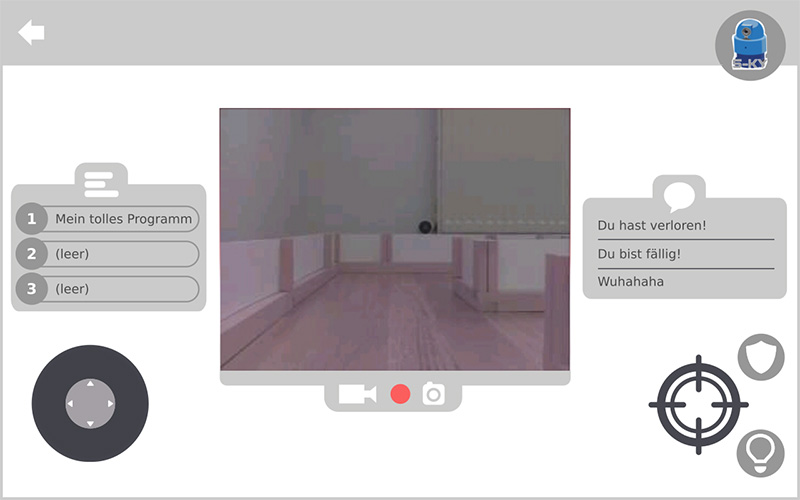Tap the video camera icon
The width and height of the screenshot is (800, 500).
357,394
